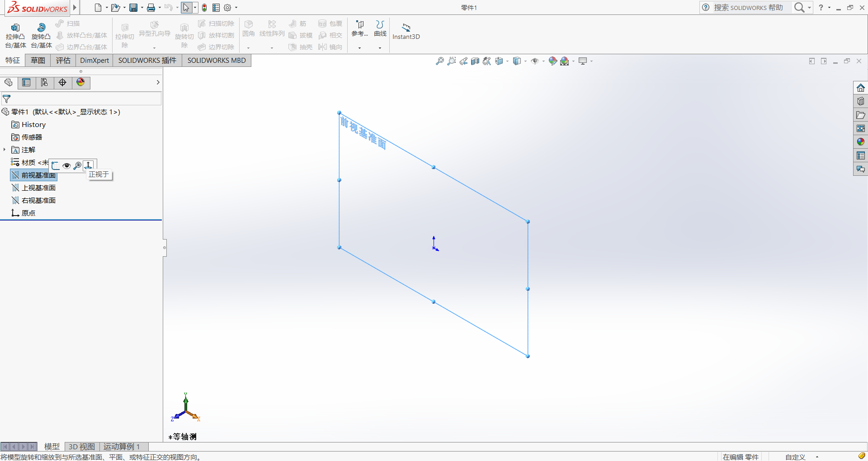Screen dimensions: 868x461
Task: Click the Edit Appearance color ball icon
Action: (552, 61)
